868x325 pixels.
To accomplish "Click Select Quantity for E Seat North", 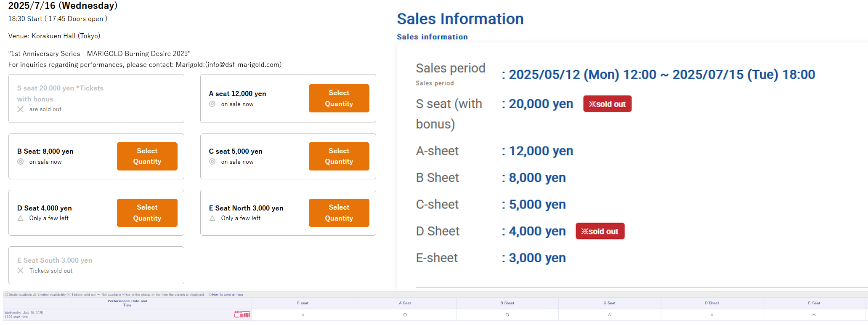I will (339, 213).
